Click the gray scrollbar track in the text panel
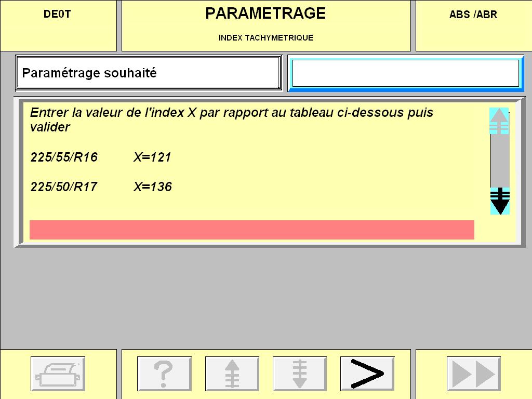Image resolution: width=532 pixels, height=399 pixels. (x=499, y=161)
